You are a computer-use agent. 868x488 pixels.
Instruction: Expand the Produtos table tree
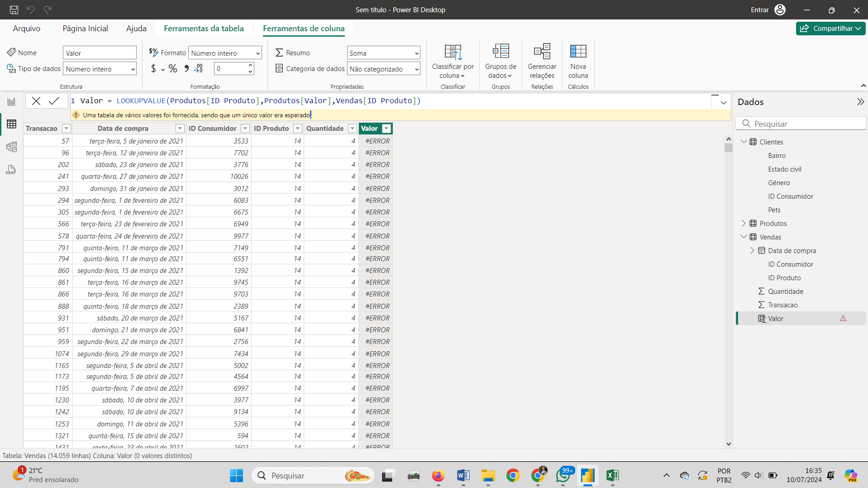pyautogui.click(x=744, y=223)
